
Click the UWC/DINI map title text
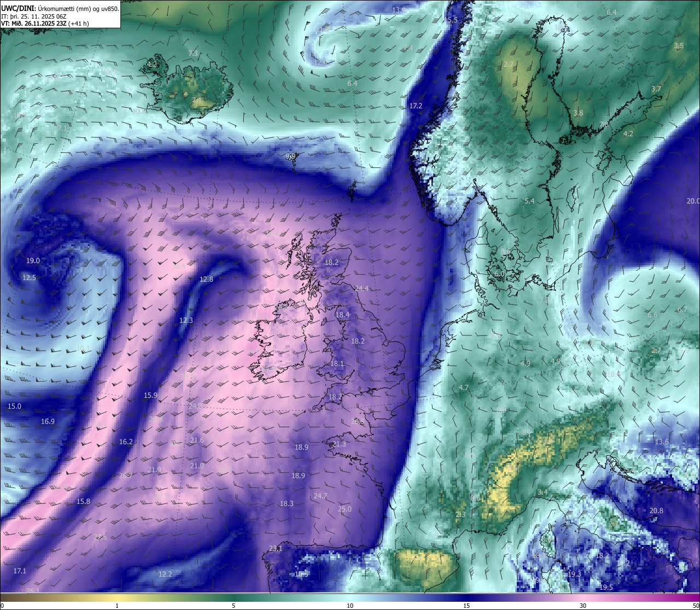pyautogui.click(x=60, y=9)
